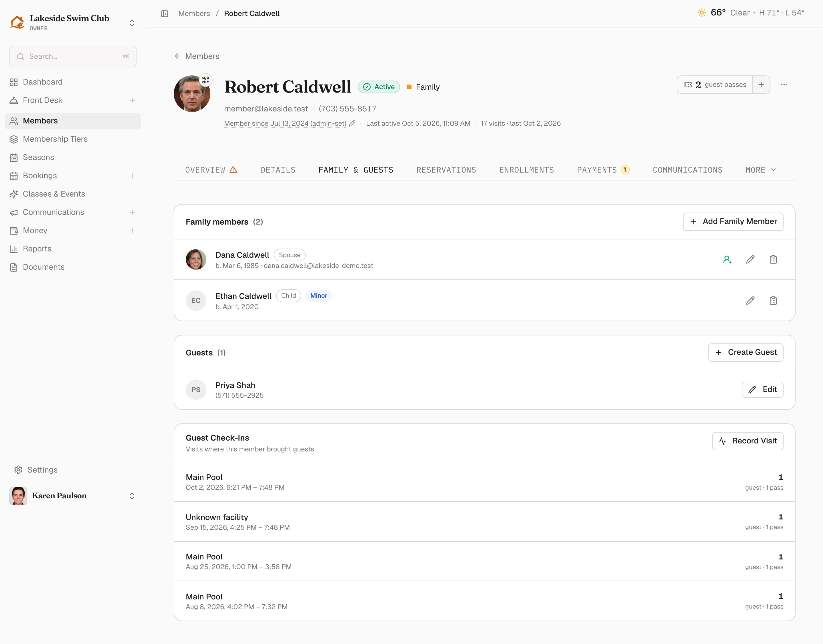
Task: Click the Money plus icon
Action: click(132, 231)
